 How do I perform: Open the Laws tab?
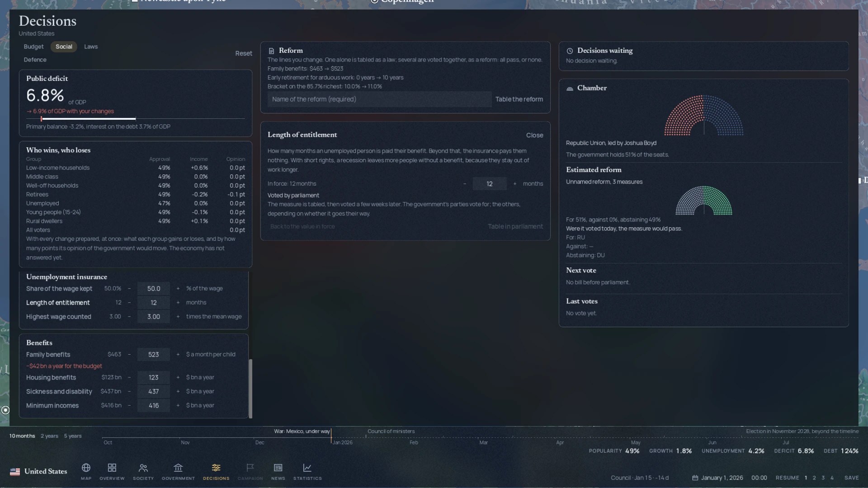(91, 47)
